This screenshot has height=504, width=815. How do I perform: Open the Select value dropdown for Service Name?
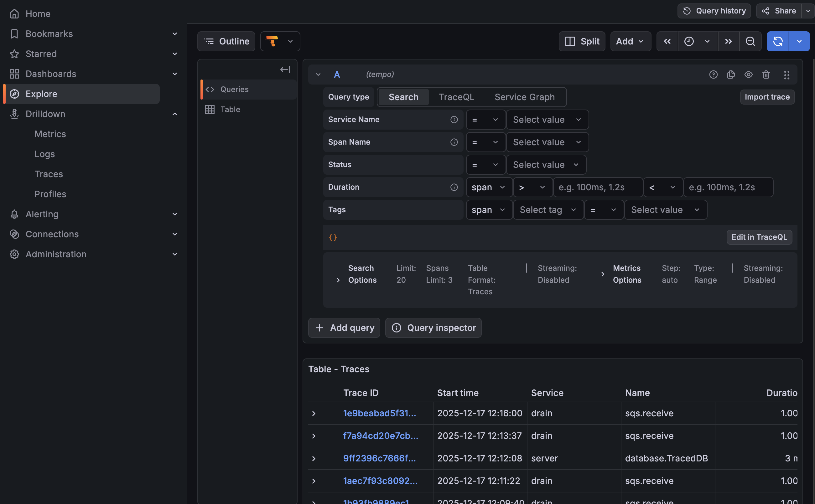click(x=547, y=119)
